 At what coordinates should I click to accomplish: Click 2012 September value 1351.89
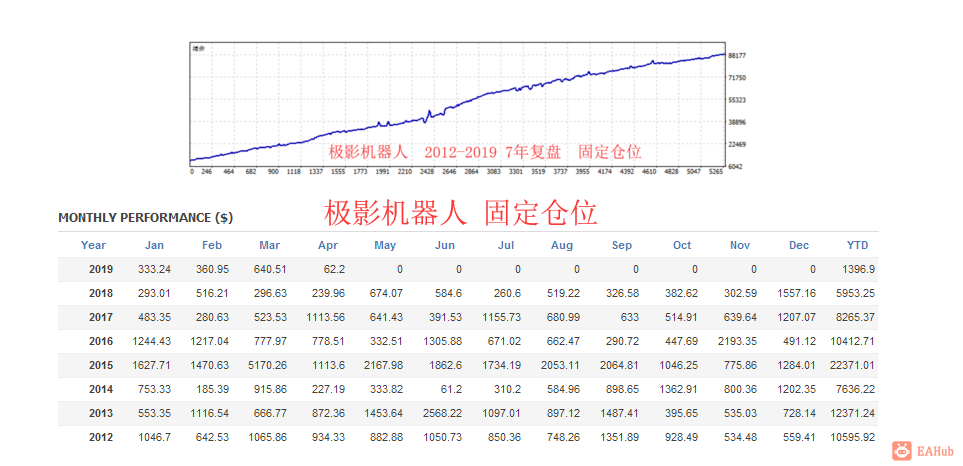tap(620, 438)
